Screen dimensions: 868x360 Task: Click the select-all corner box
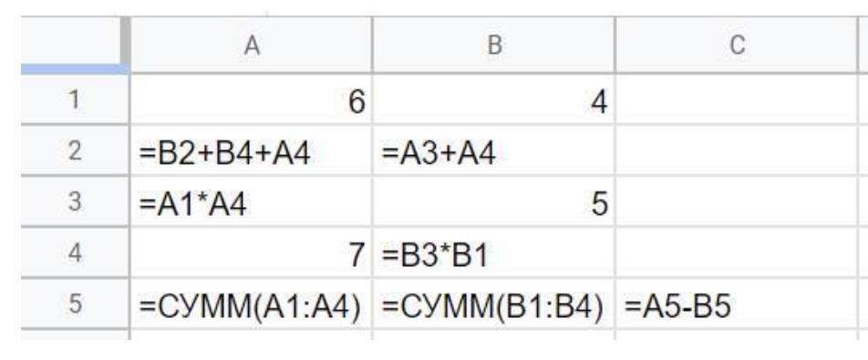(75, 45)
